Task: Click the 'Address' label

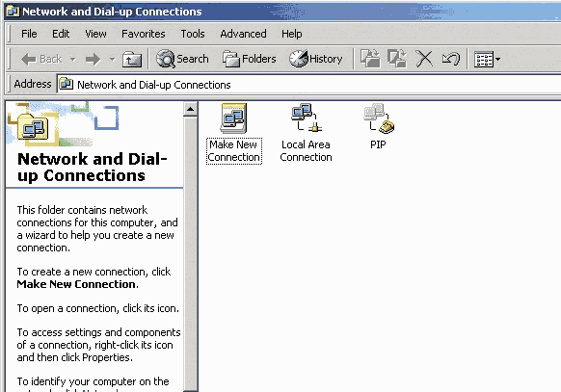Action: pos(33,84)
